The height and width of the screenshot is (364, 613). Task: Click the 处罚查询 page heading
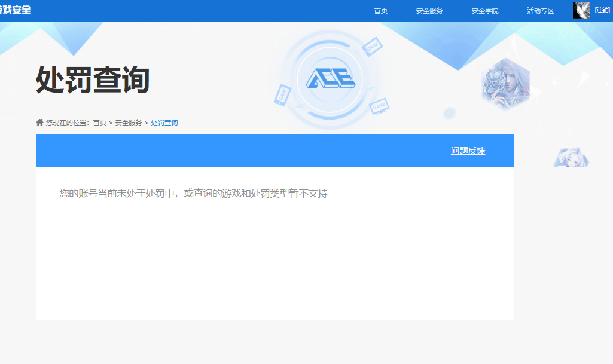pyautogui.click(x=93, y=79)
